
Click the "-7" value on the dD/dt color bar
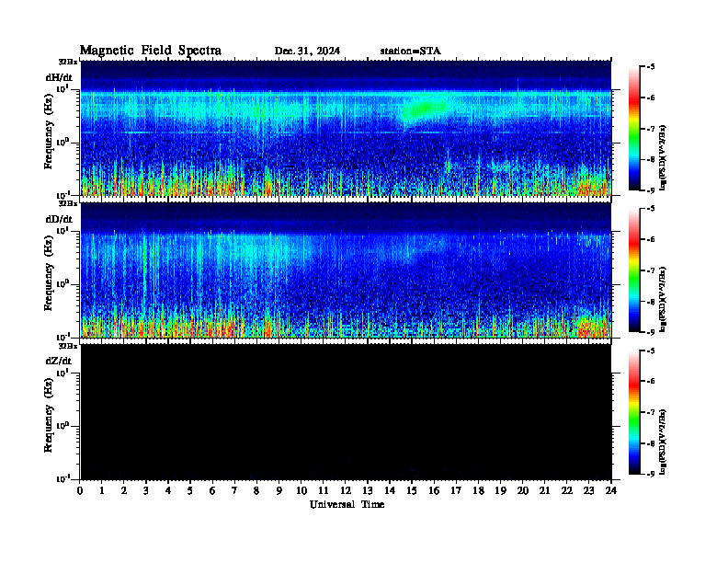click(651, 270)
